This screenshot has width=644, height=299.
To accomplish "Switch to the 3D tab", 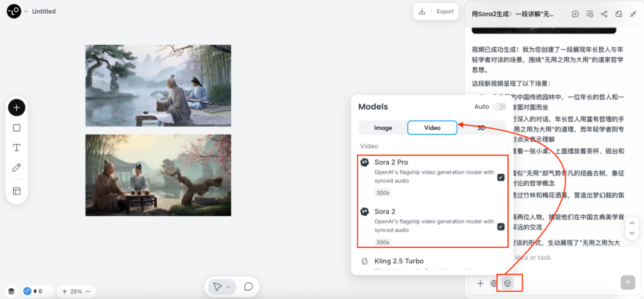I will coord(481,128).
